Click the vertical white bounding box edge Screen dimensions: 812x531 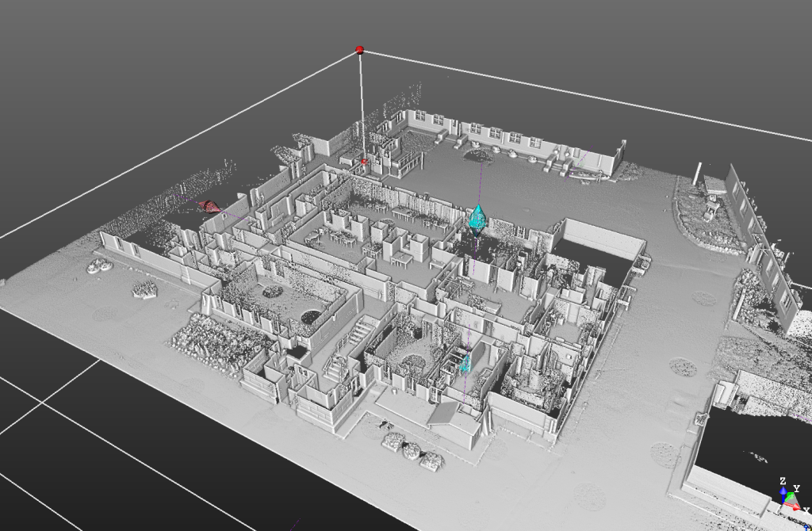pos(362,103)
